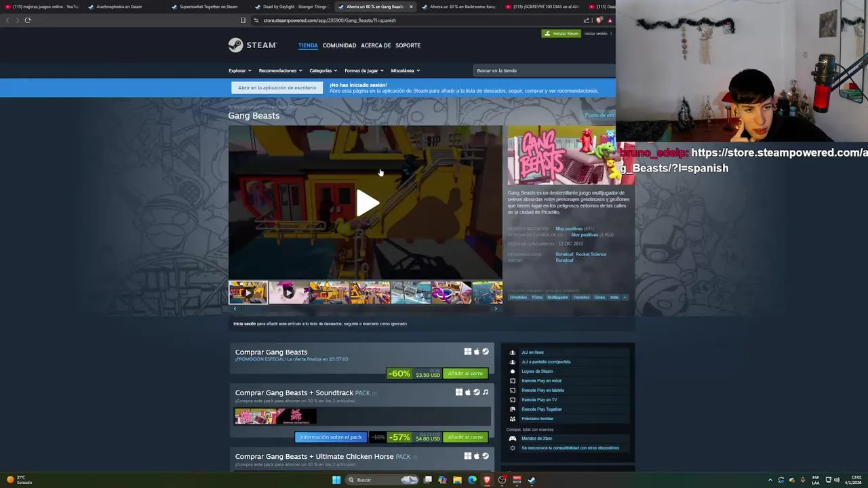868x488 pixels.
Task: Expand the Recomendaciones dropdown menu
Action: 280,70
